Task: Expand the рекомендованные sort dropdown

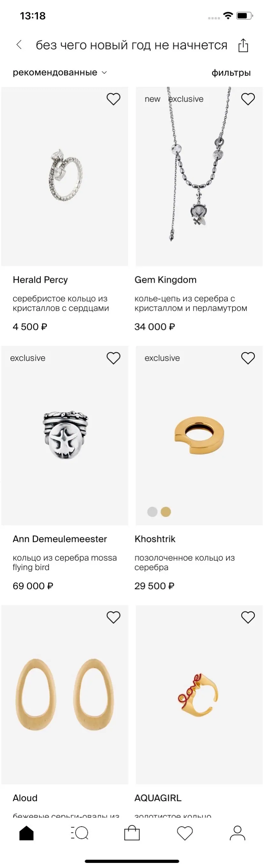Action: tap(55, 73)
